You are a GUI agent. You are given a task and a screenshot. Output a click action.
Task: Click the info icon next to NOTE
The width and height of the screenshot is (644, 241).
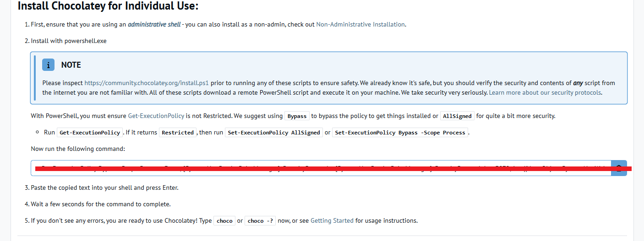(x=48, y=65)
